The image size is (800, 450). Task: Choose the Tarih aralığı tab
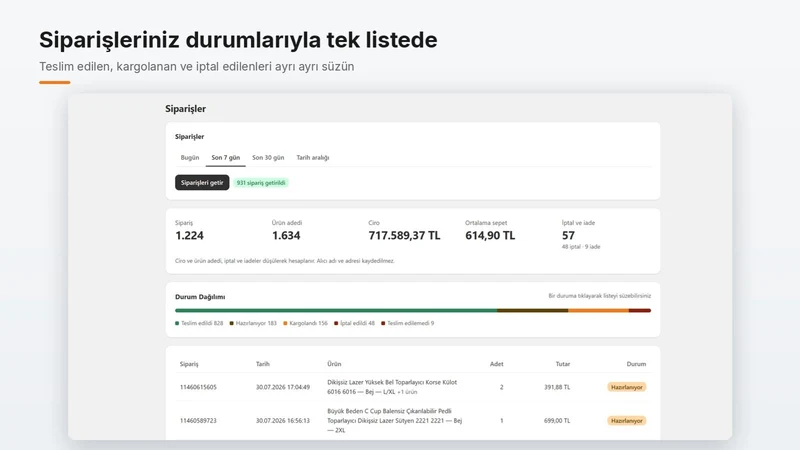(313, 158)
